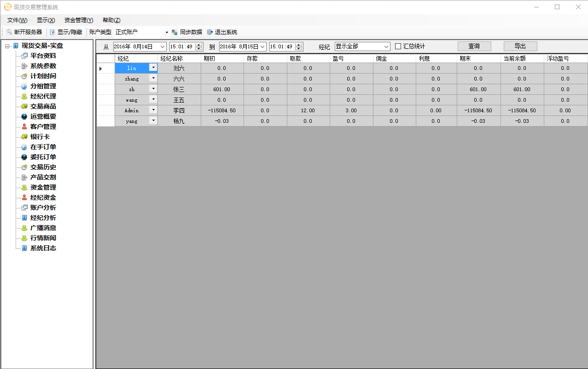588x369 pixels.
Task: Open the 经纪 显示全部 dropdown
Action: pyautogui.click(x=386, y=46)
